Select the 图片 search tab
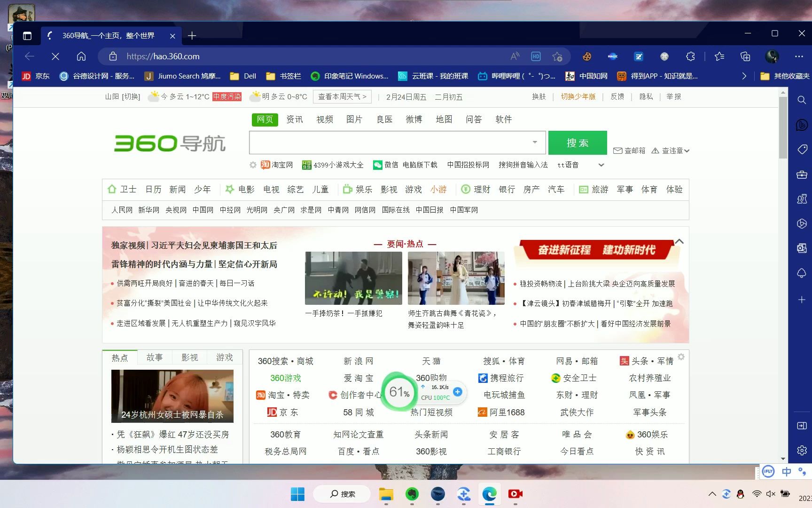812x508 pixels. tap(354, 119)
